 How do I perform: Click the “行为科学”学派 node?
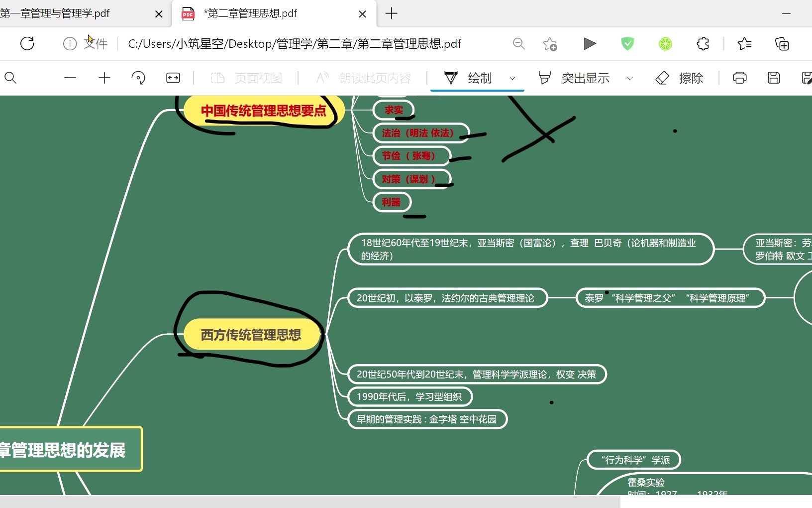tap(633, 460)
